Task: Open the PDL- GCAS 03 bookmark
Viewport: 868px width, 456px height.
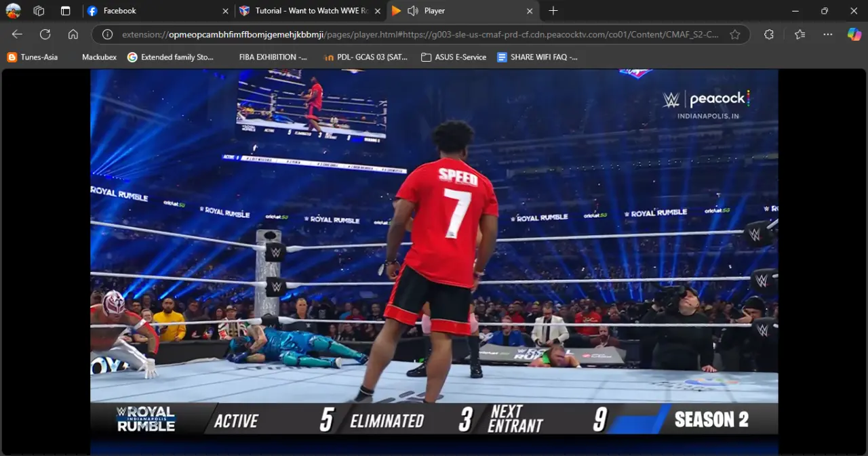Action: [366, 57]
